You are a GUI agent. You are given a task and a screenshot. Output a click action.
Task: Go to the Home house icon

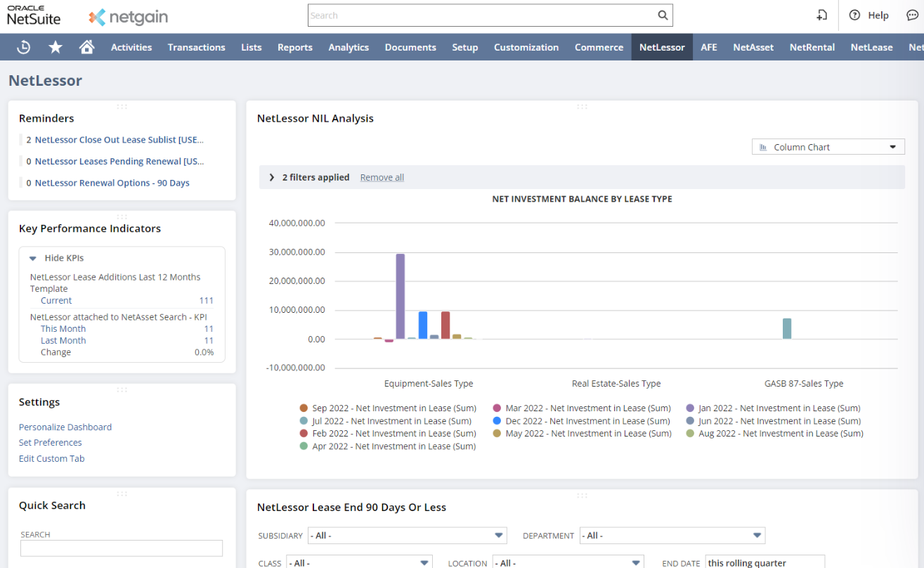click(87, 47)
